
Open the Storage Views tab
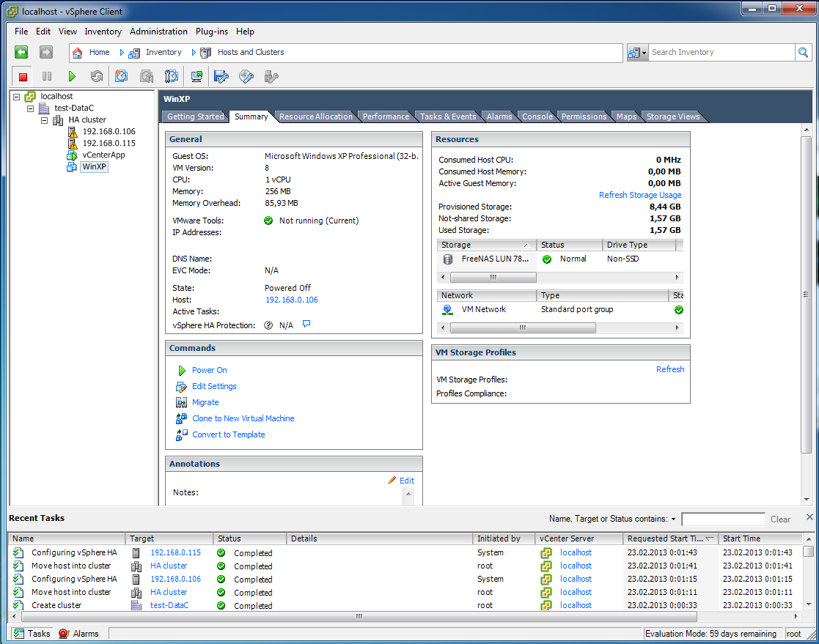point(673,116)
